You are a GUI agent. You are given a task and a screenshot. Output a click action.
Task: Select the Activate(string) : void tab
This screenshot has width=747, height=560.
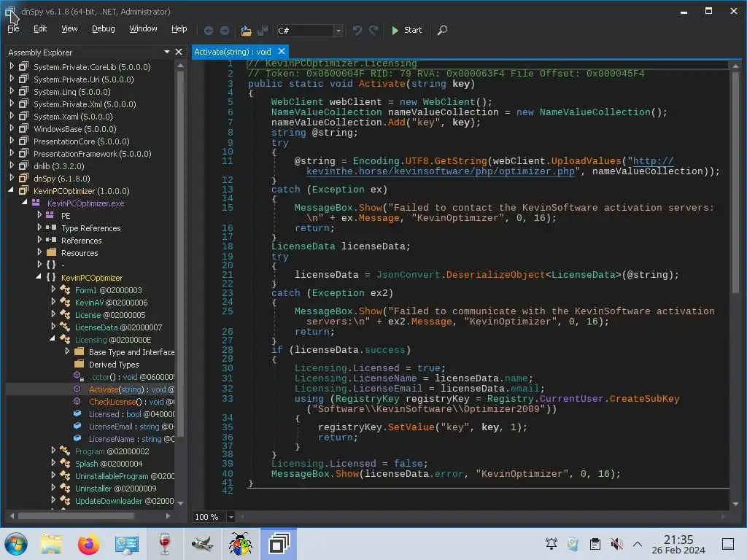pyautogui.click(x=233, y=52)
